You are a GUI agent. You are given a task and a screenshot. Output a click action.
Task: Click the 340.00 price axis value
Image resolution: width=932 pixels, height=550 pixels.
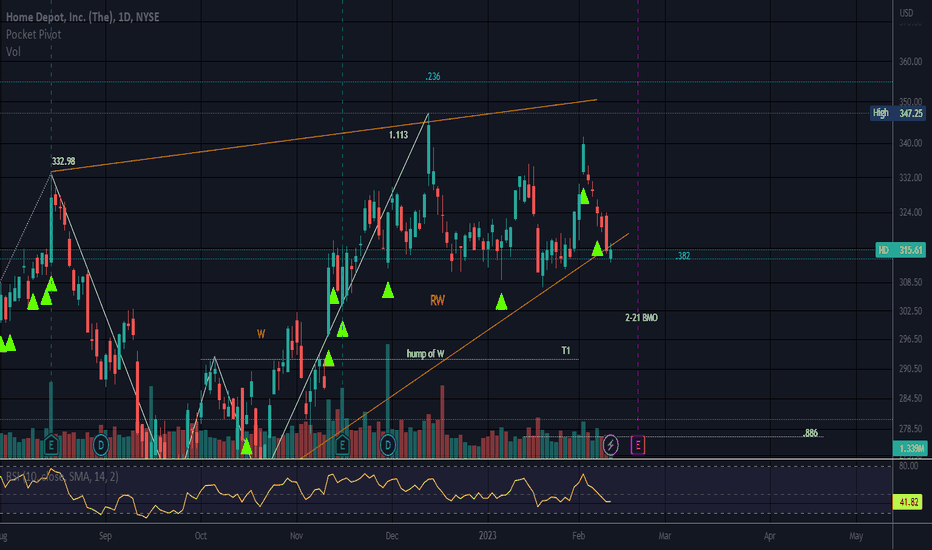click(x=910, y=143)
